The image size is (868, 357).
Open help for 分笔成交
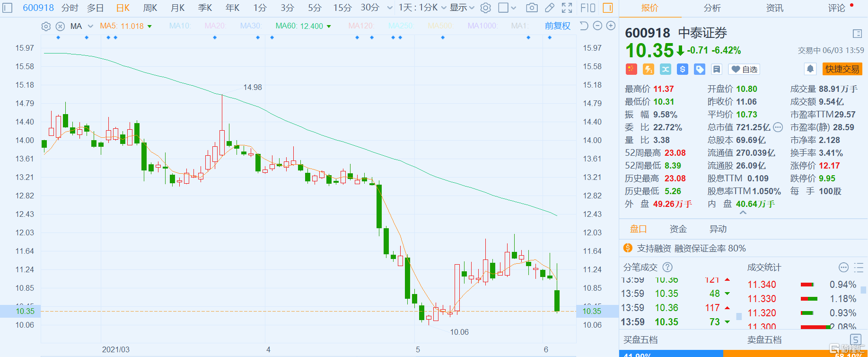667,267
